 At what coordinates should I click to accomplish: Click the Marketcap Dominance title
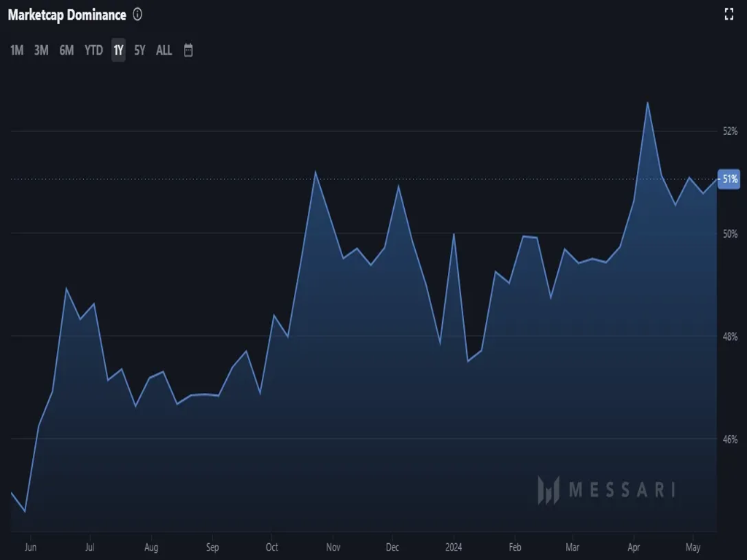67,15
